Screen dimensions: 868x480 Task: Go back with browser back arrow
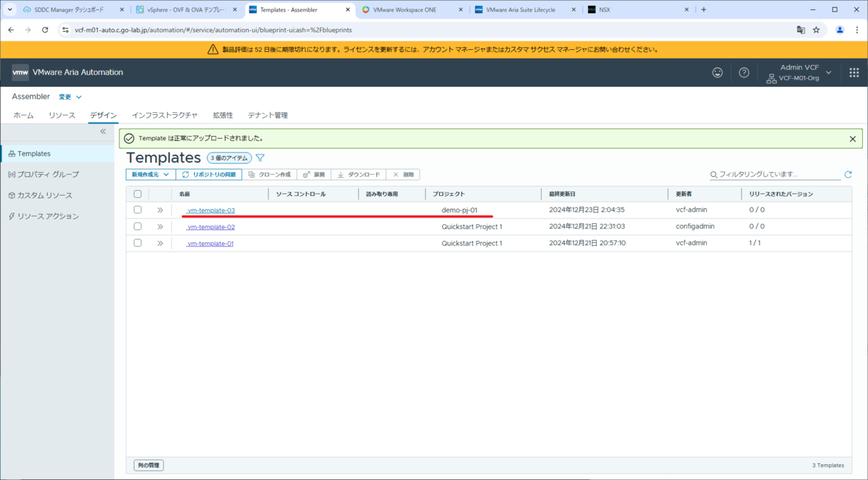pos(11,30)
